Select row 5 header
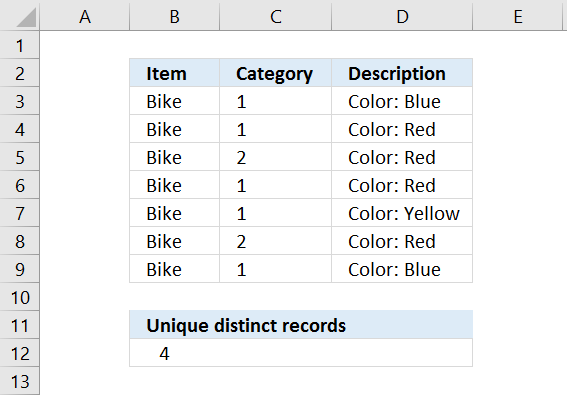This screenshot has width=567, height=395. coord(20,157)
